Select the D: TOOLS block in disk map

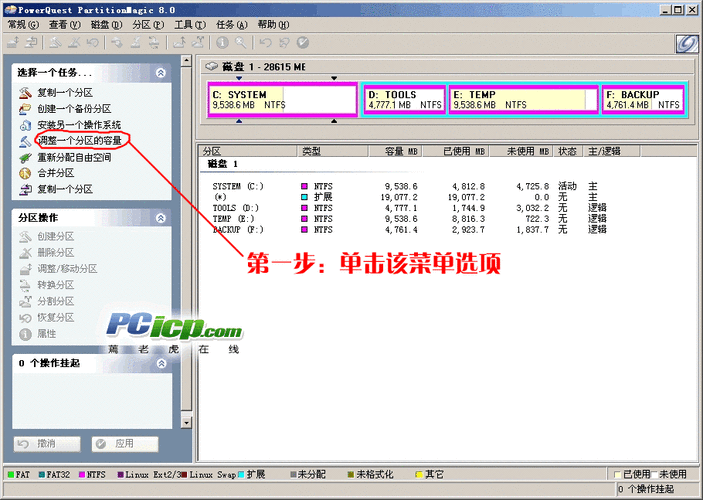[404, 100]
